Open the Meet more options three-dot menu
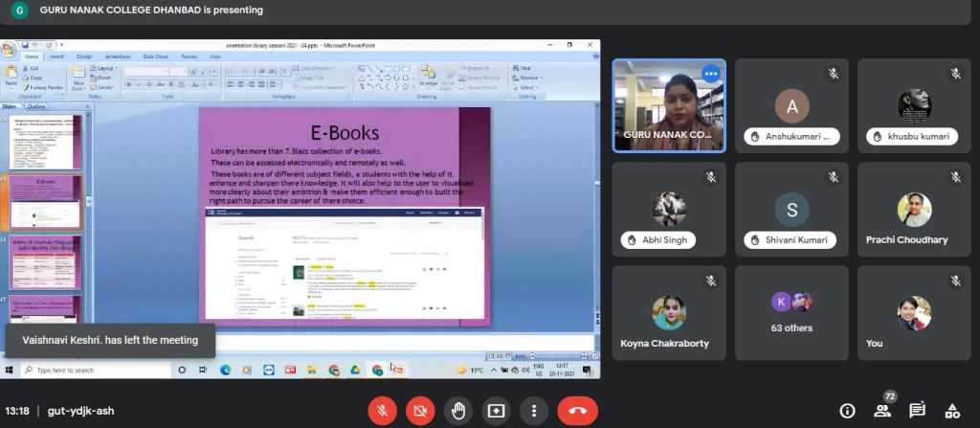 [534, 411]
